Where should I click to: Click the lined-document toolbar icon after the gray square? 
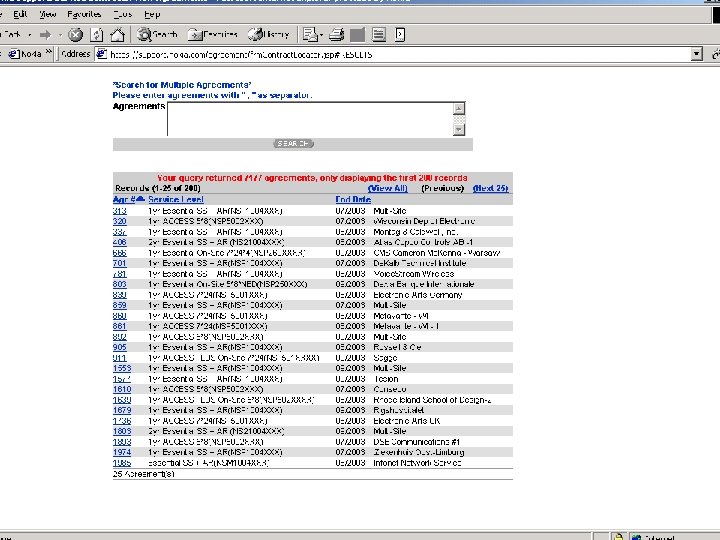pos(379,34)
